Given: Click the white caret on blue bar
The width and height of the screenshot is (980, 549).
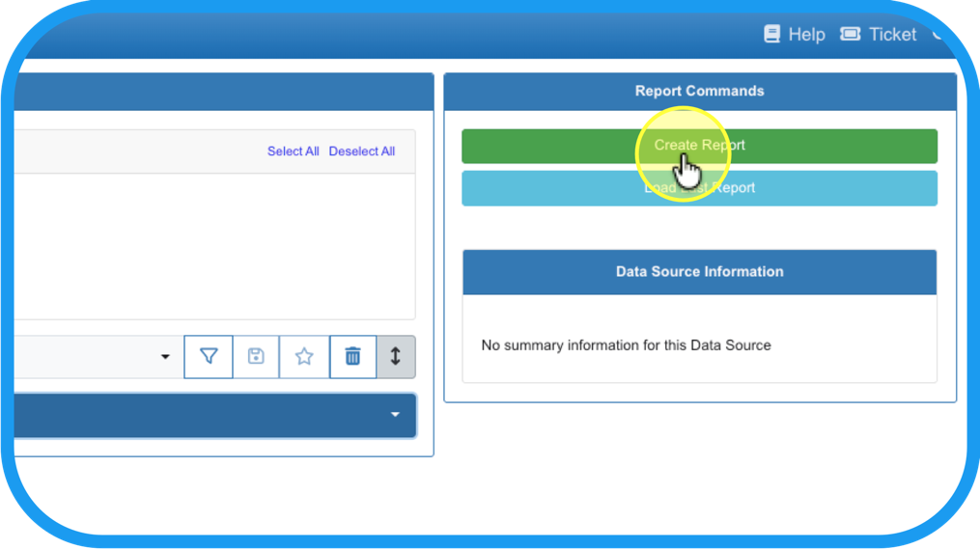Looking at the screenshot, I should (x=395, y=415).
